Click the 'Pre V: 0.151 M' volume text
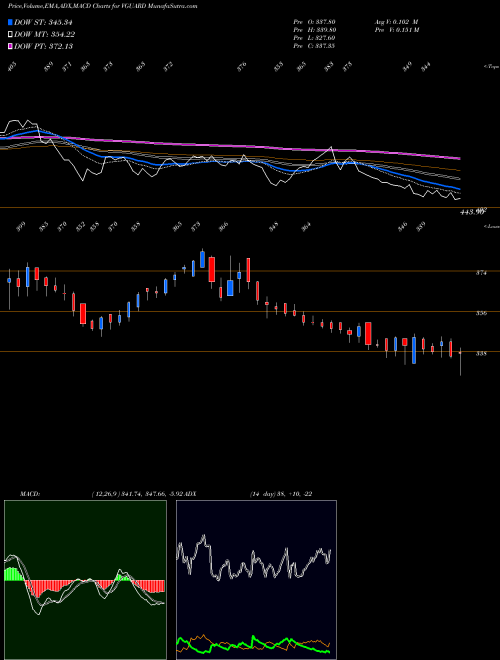This screenshot has width=500, height=660. (x=396, y=30)
